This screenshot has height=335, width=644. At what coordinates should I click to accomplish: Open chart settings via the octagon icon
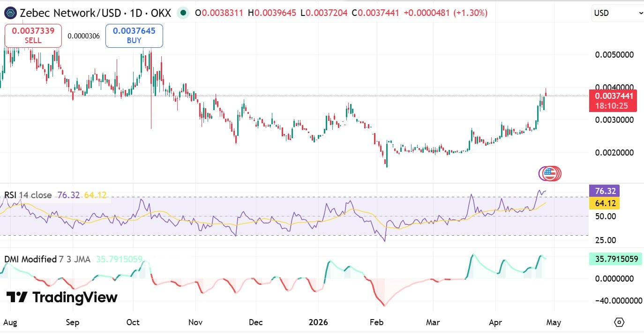[x=619, y=323]
